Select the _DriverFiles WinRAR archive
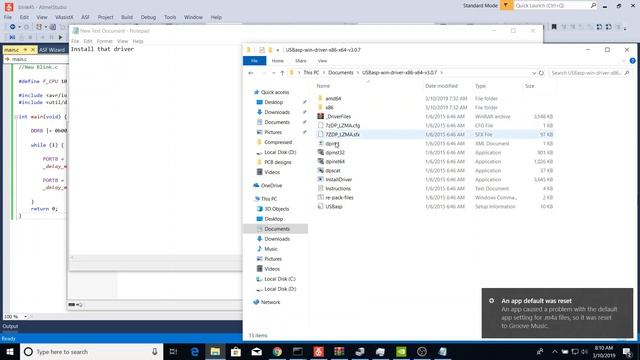Image resolution: width=640 pixels, height=360 pixels. pos(338,116)
